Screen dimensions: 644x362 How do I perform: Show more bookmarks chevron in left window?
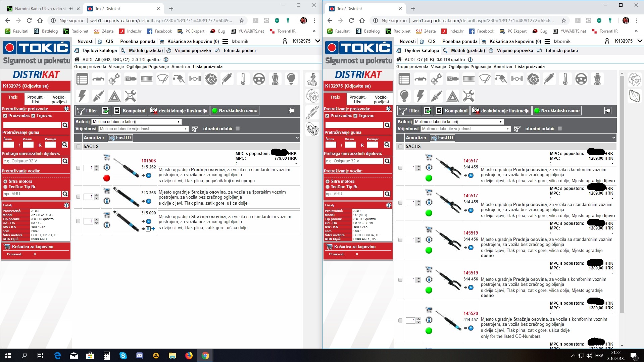[314, 31]
